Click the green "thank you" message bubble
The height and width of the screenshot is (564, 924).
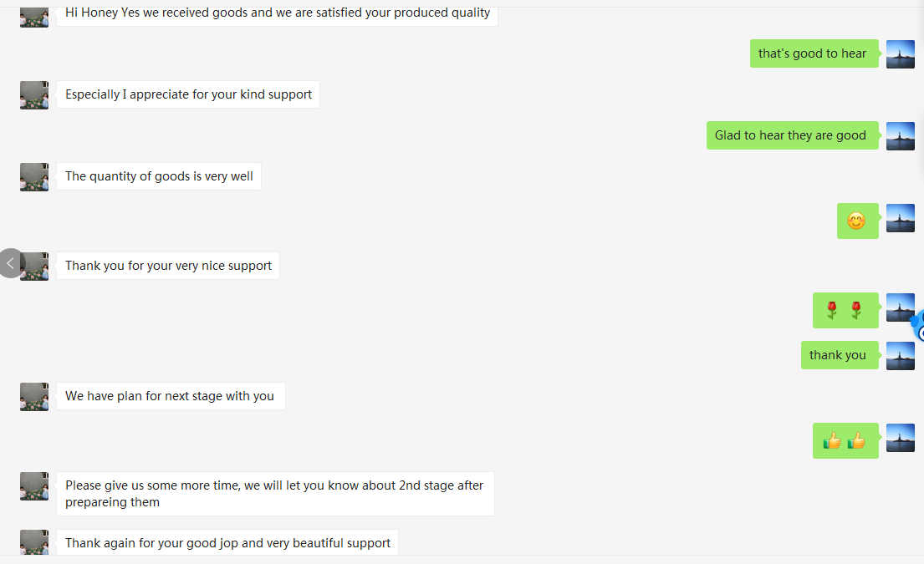click(x=839, y=355)
